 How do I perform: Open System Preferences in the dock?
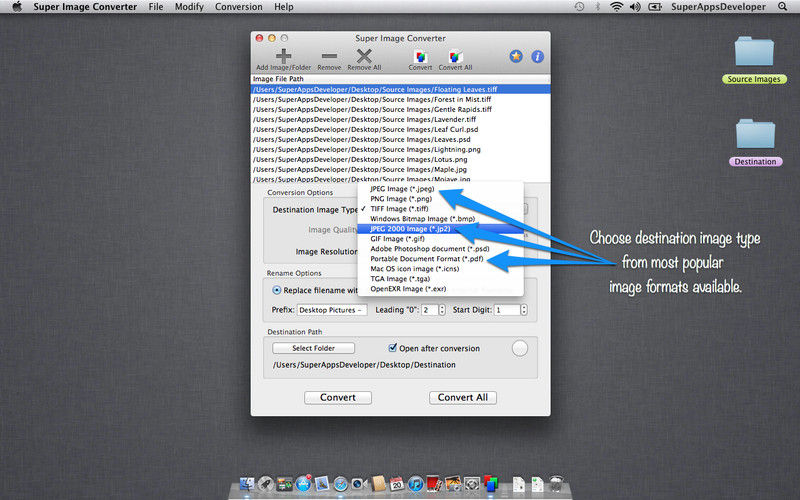pos(472,484)
